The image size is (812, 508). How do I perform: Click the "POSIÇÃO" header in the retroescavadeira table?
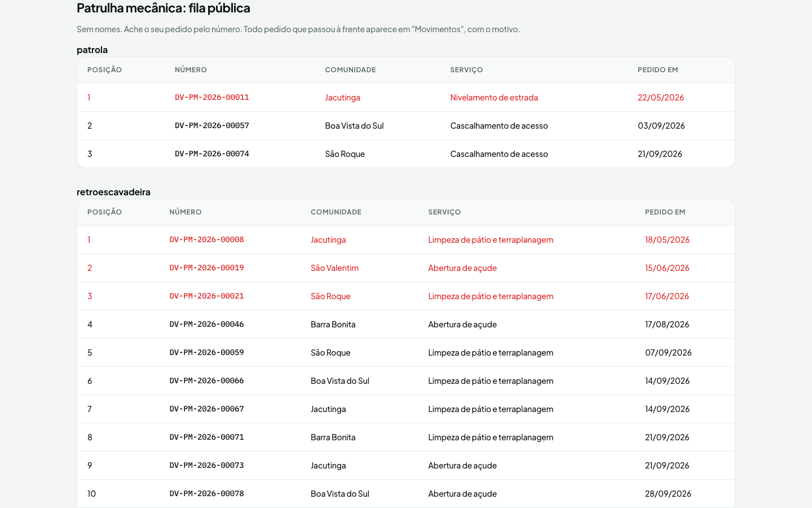[x=104, y=212]
